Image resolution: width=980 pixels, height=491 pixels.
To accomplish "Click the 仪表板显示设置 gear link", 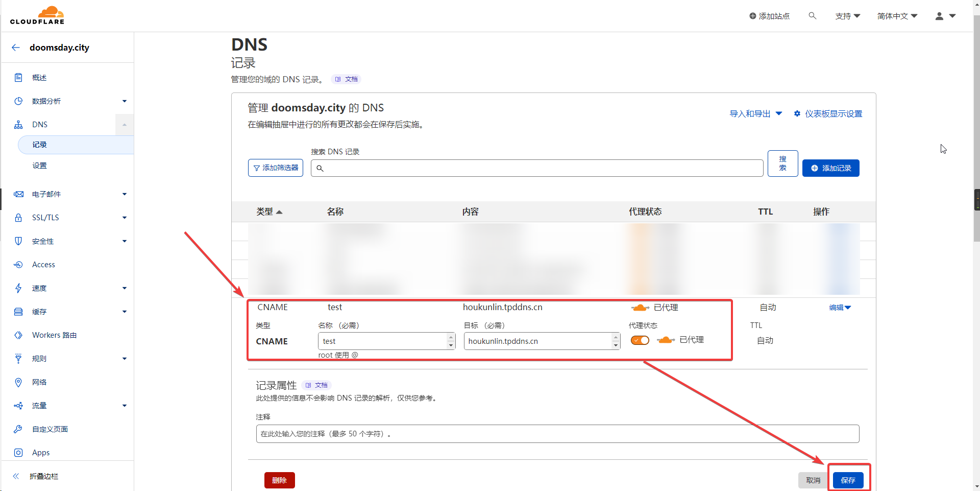I will tap(828, 113).
